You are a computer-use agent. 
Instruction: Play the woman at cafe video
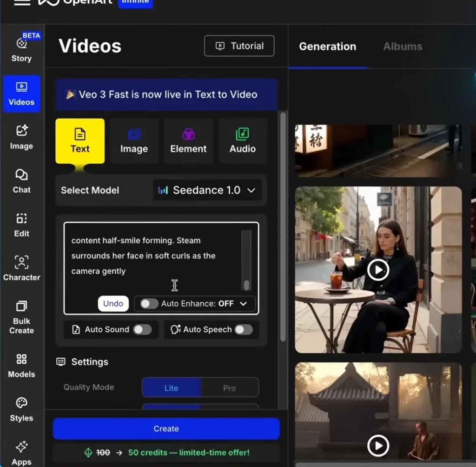378,270
